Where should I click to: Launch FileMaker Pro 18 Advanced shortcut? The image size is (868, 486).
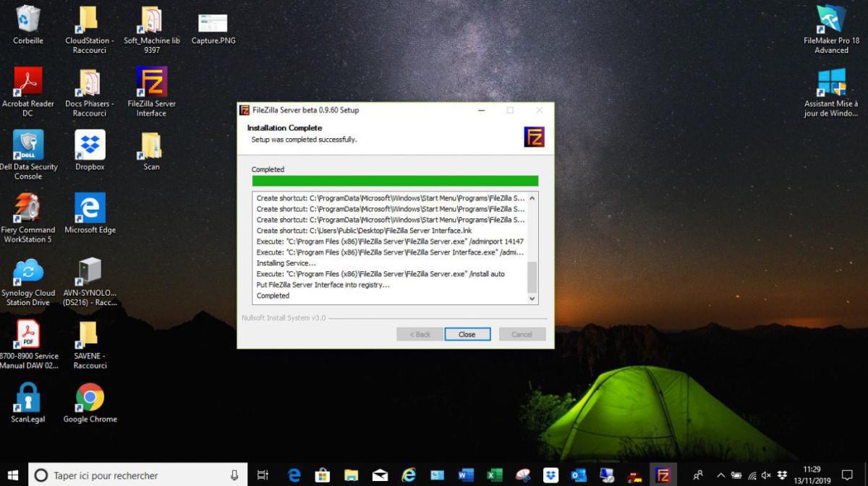831,29
